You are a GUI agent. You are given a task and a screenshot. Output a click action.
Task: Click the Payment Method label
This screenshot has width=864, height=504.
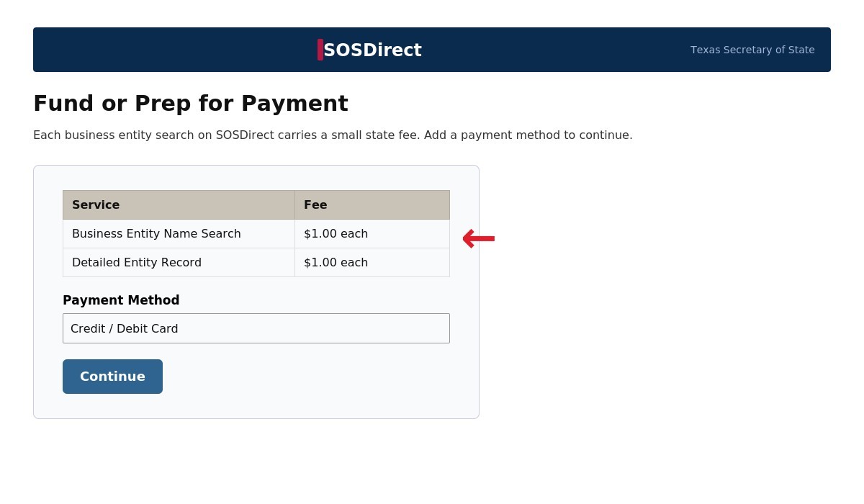tap(121, 300)
